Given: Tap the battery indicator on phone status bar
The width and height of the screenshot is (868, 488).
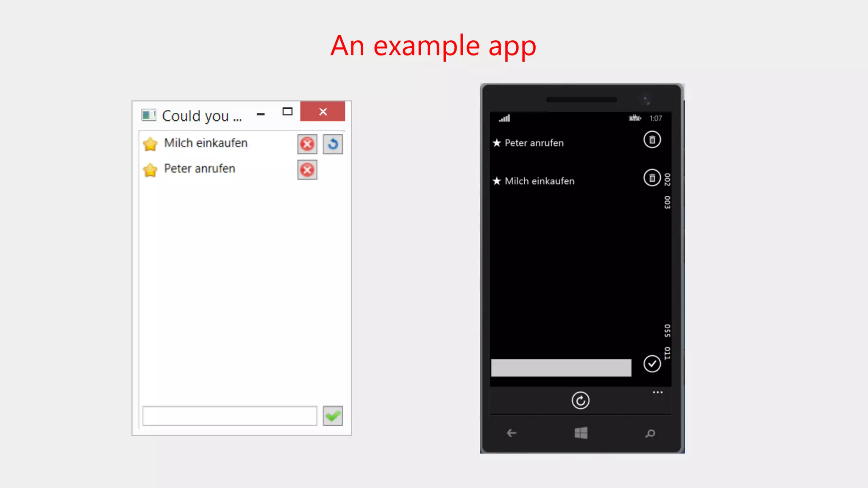Looking at the screenshot, I should [635, 118].
